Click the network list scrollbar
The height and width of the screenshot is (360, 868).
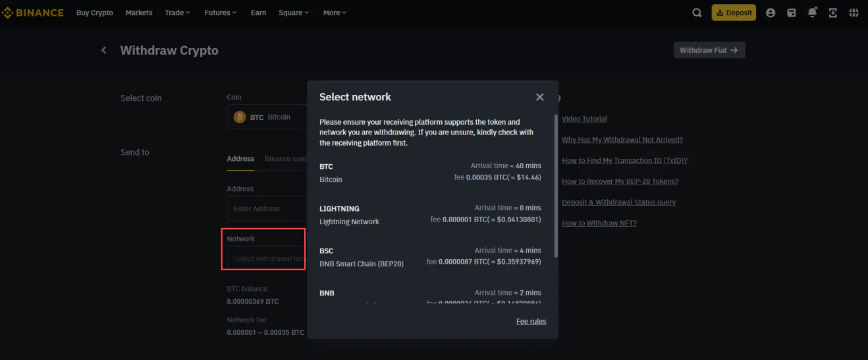(x=556, y=186)
